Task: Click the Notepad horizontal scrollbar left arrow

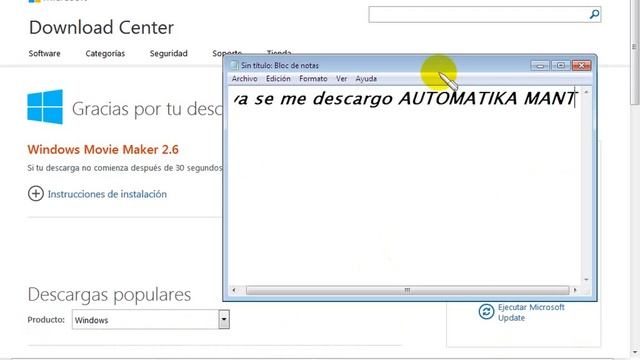Action: 233,290
